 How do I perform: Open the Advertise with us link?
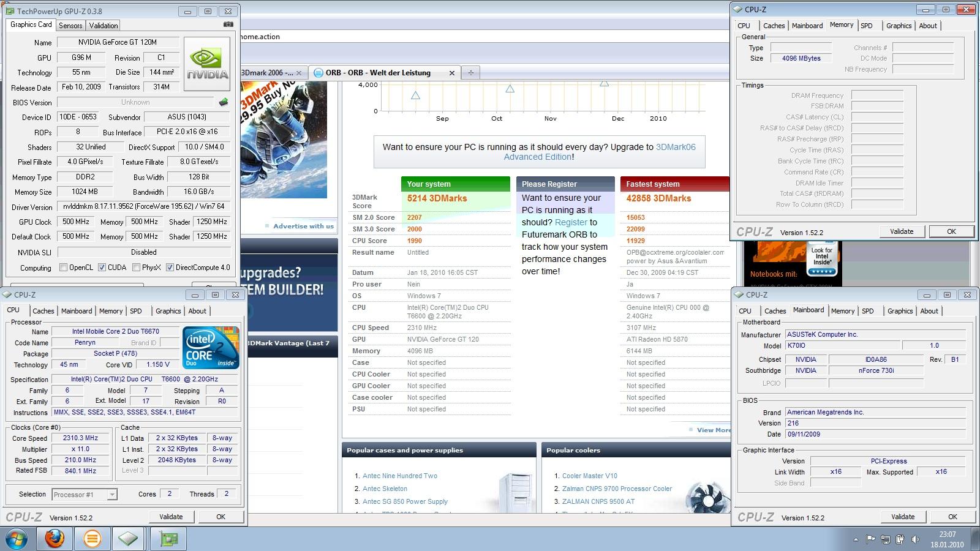tap(303, 226)
